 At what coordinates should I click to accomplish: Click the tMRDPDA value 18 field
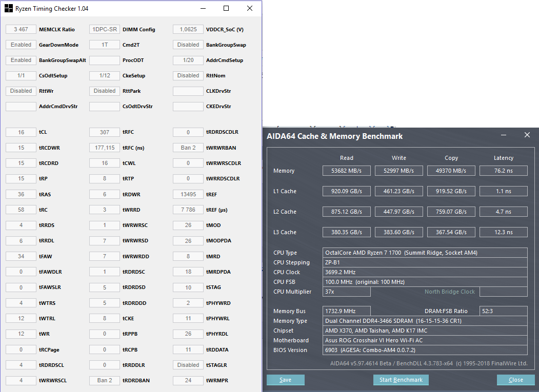pyautogui.click(x=188, y=272)
